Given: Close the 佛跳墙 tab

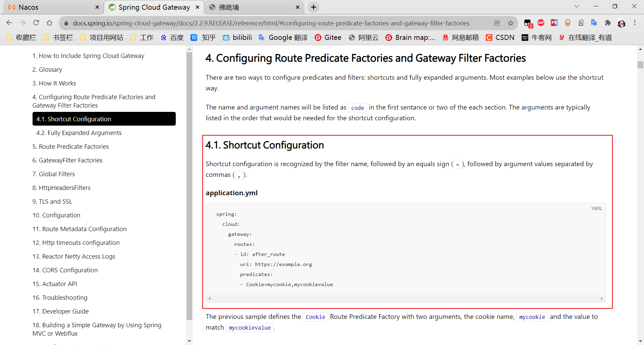Looking at the screenshot, I should tap(298, 7).
